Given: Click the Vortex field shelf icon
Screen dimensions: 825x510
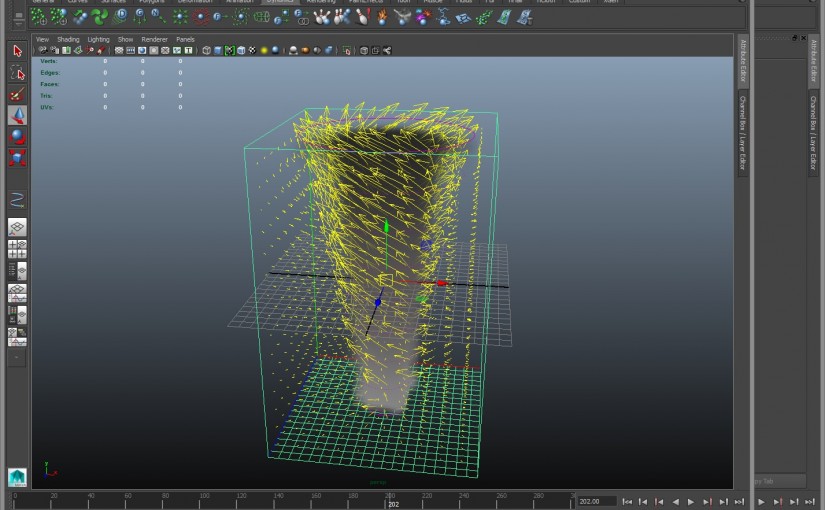Looking at the screenshot, I should tap(240, 17).
